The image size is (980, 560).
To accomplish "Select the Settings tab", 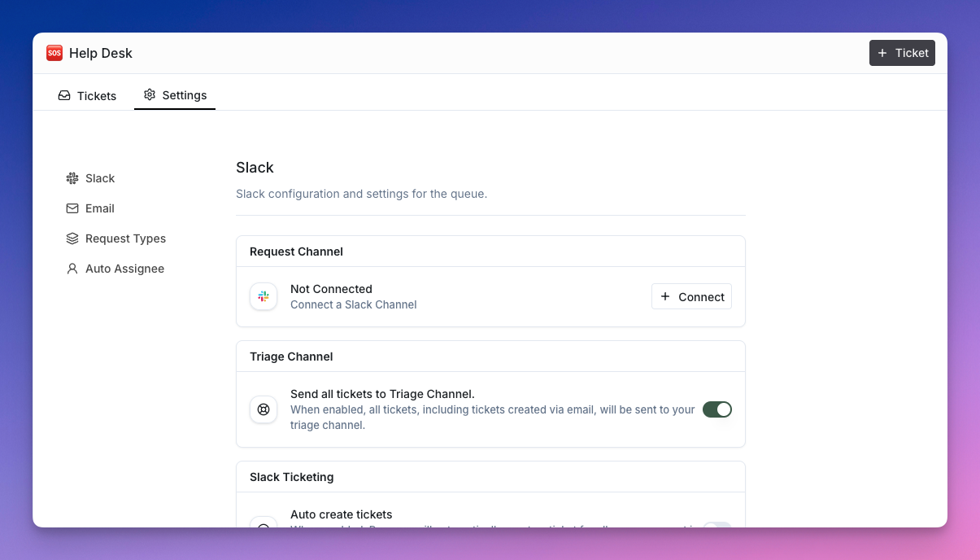I will [x=175, y=95].
